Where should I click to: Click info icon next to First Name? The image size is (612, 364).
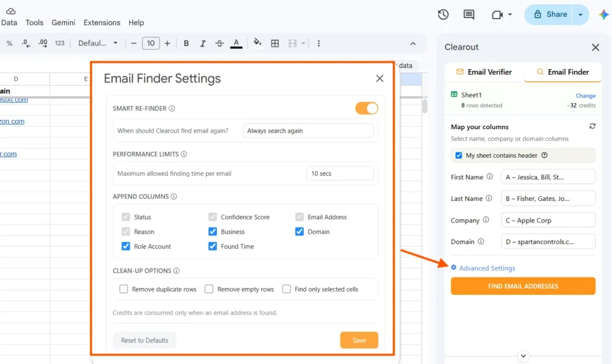coord(489,177)
